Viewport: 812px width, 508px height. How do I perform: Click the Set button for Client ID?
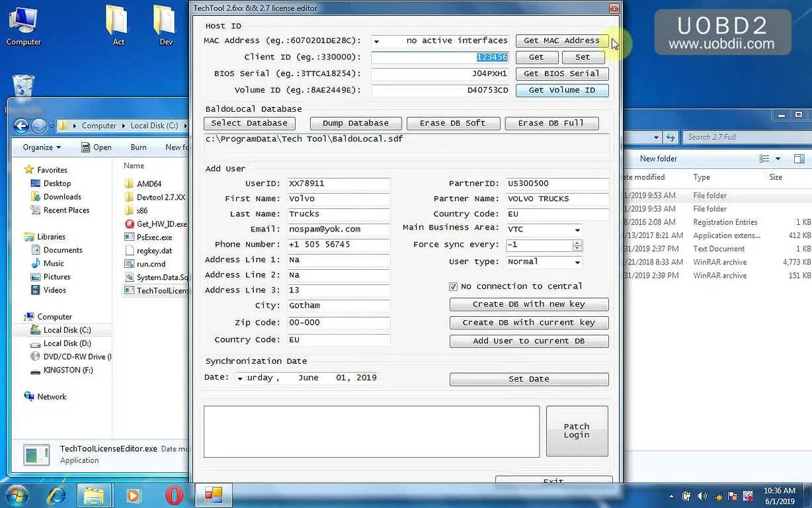583,57
